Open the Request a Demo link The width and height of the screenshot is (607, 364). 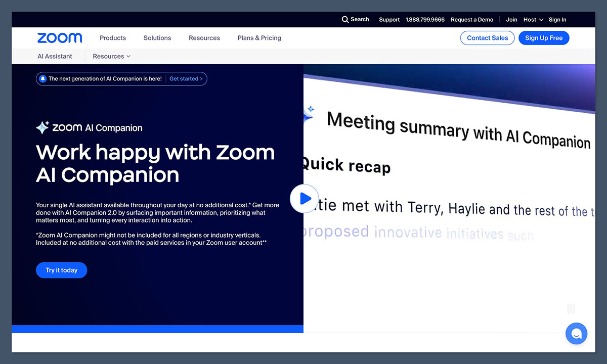pyautogui.click(x=471, y=20)
